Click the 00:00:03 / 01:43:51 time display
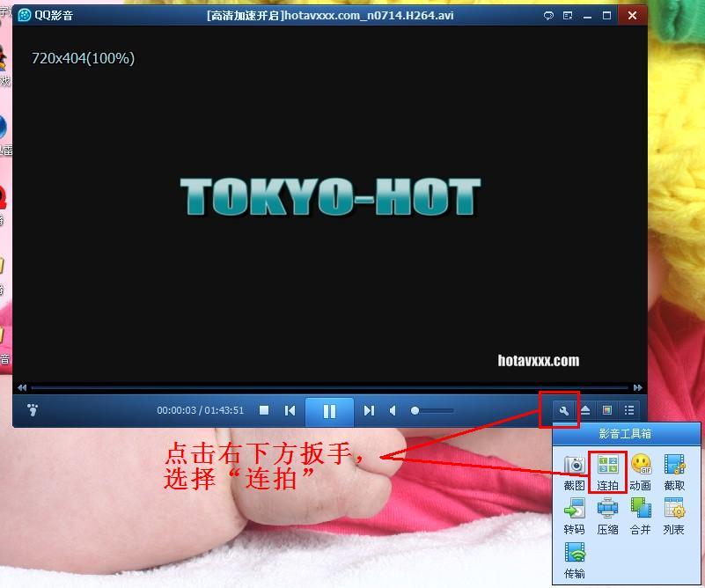 pyautogui.click(x=200, y=410)
